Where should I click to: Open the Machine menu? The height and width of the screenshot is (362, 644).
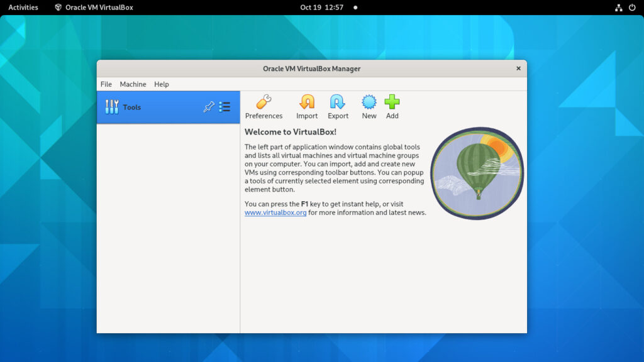133,84
